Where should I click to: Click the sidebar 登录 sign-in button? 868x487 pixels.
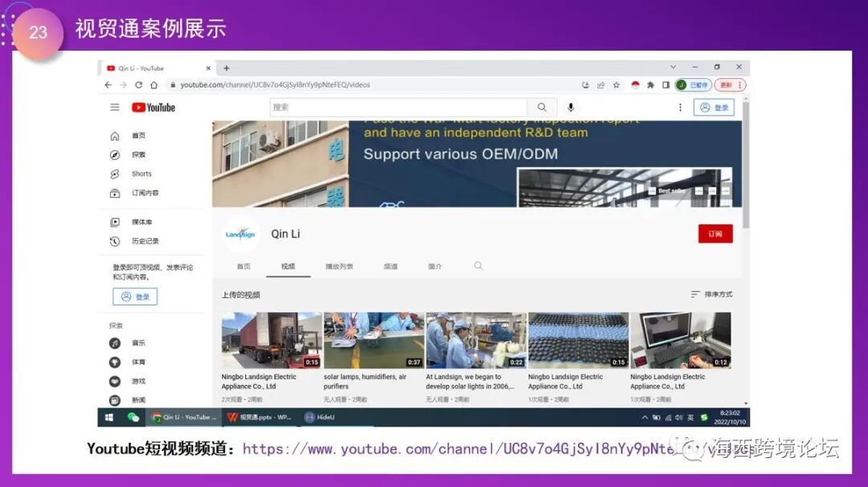[x=135, y=297]
